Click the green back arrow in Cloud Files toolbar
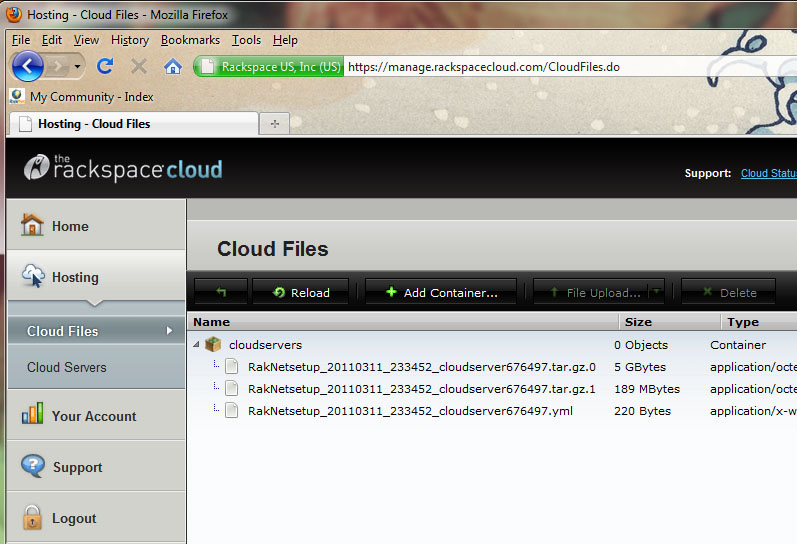797x544 pixels. coord(221,292)
